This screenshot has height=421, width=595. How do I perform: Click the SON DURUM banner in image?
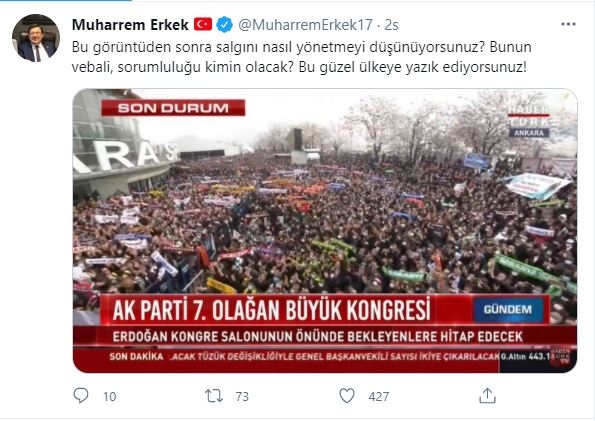pyautogui.click(x=173, y=108)
